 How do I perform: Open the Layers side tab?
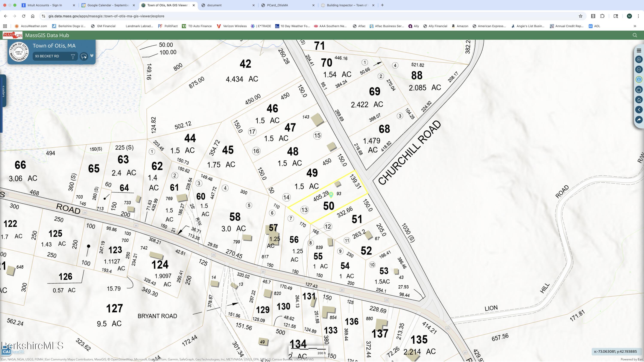(3, 91)
